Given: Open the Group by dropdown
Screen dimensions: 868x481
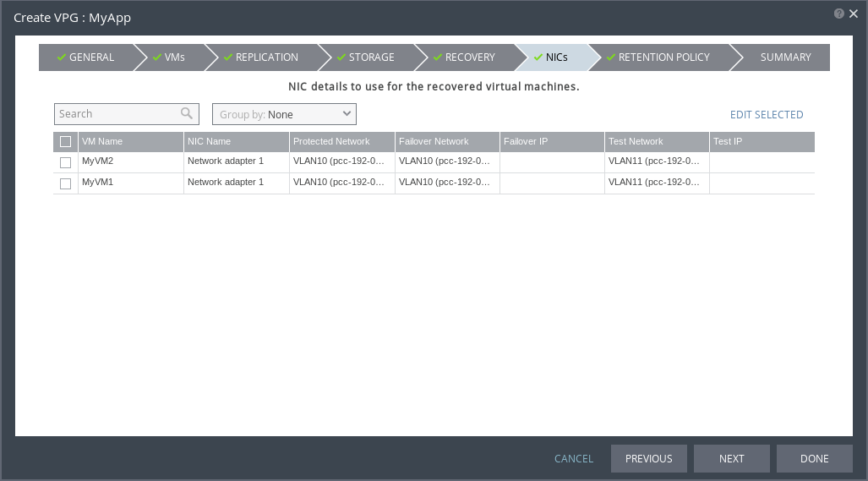Looking at the screenshot, I should [x=284, y=114].
